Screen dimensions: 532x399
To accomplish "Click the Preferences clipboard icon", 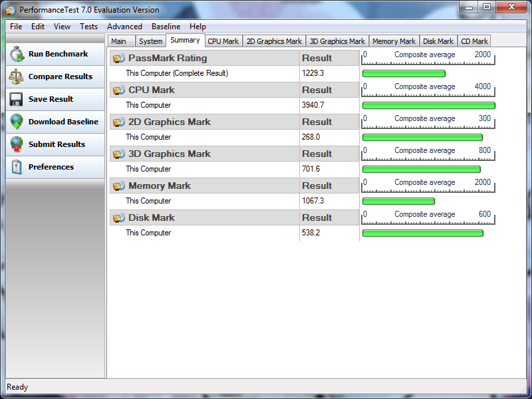I will click(x=17, y=167).
